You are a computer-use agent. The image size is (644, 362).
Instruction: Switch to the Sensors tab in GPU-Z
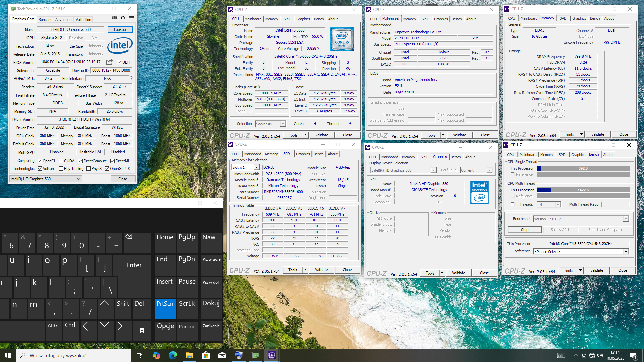click(x=45, y=20)
